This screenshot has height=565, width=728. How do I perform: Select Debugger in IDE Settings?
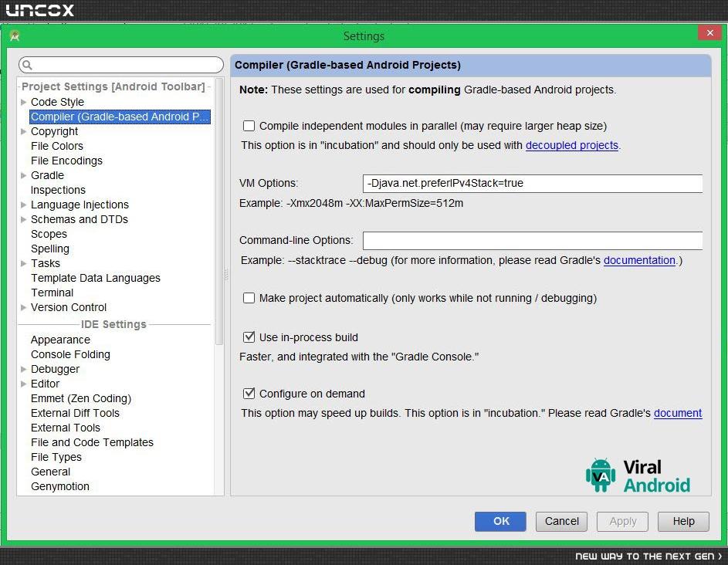click(56, 369)
